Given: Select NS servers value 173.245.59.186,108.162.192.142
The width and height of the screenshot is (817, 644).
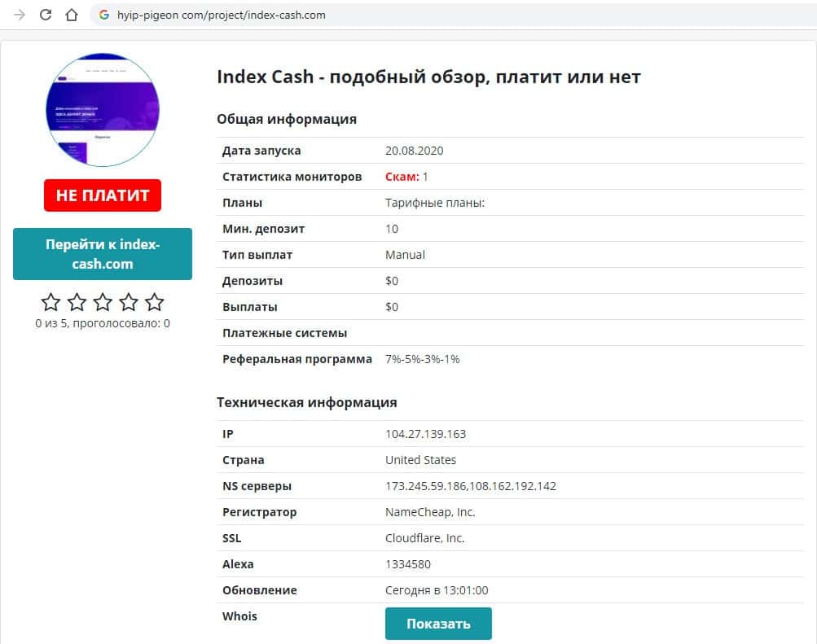Looking at the screenshot, I should coord(471,486).
